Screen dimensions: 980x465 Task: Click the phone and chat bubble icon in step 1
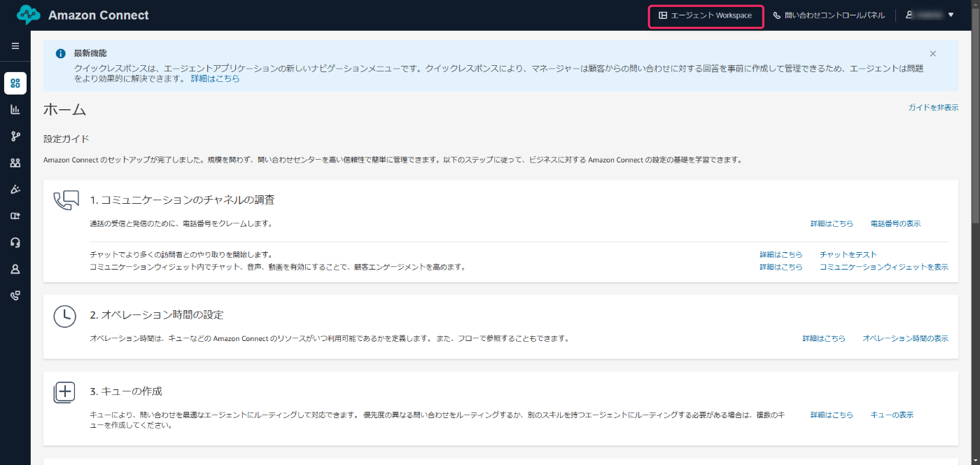66,200
